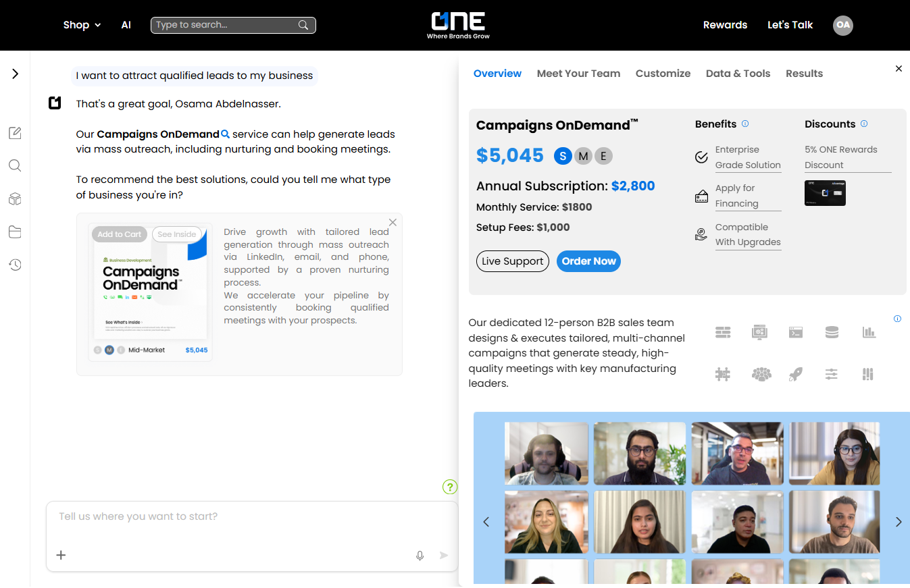Image resolution: width=910 pixels, height=588 pixels.
Task: Click the Let's Talk link
Action: point(790,25)
